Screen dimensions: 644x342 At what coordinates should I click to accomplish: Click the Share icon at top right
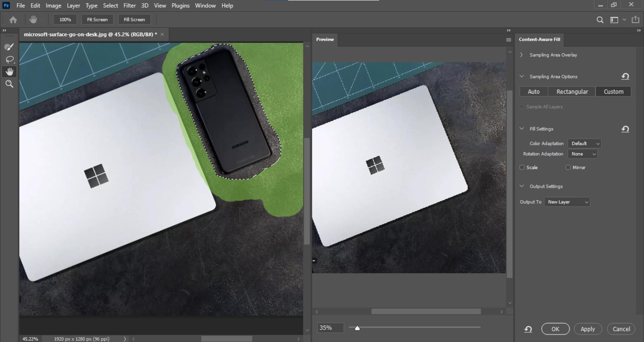[x=635, y=19]
